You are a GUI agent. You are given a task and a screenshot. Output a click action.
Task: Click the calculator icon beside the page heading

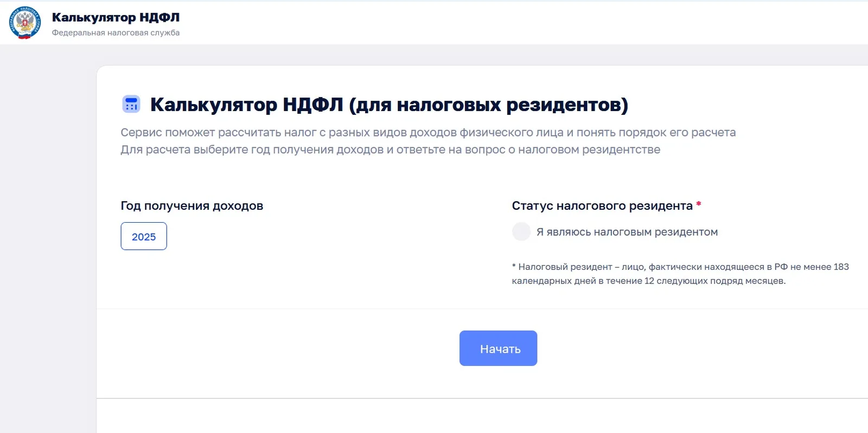[131, 104]
